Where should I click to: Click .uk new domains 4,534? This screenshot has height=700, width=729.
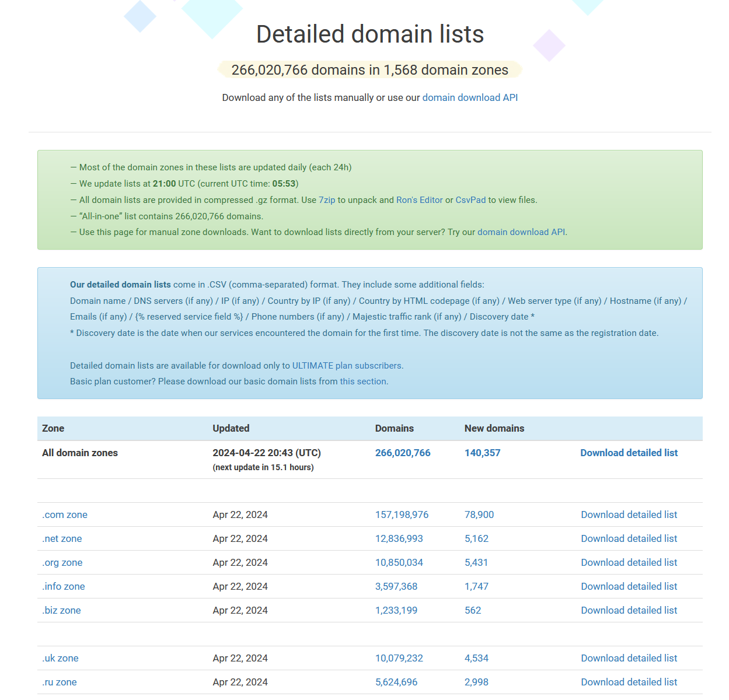click(476, 658)
